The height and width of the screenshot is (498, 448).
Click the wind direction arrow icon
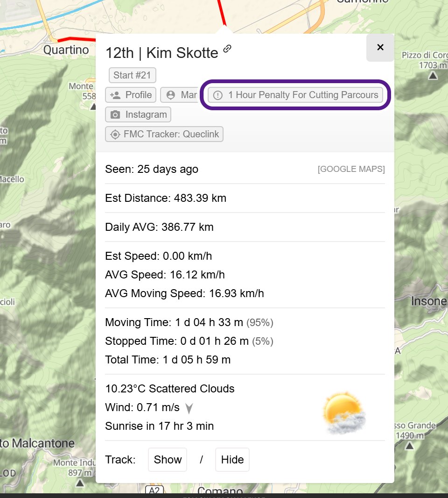click(x=189, y=408)
